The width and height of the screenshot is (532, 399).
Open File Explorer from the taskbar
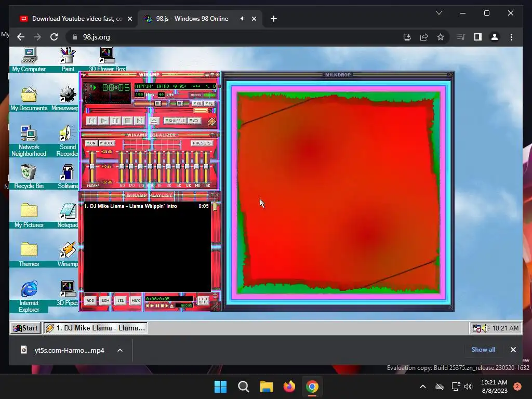pos(267,387)
